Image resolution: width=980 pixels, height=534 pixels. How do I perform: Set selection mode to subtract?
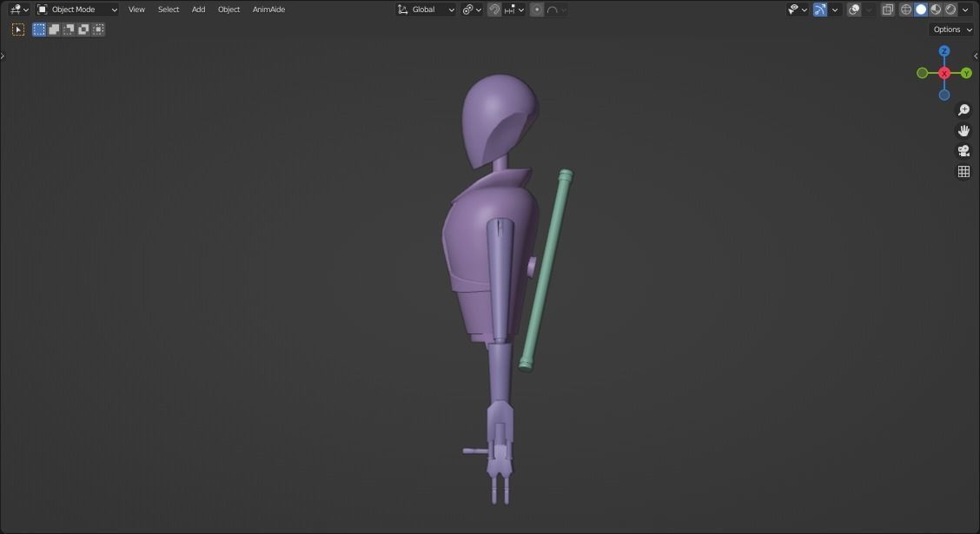pos(69,30)
